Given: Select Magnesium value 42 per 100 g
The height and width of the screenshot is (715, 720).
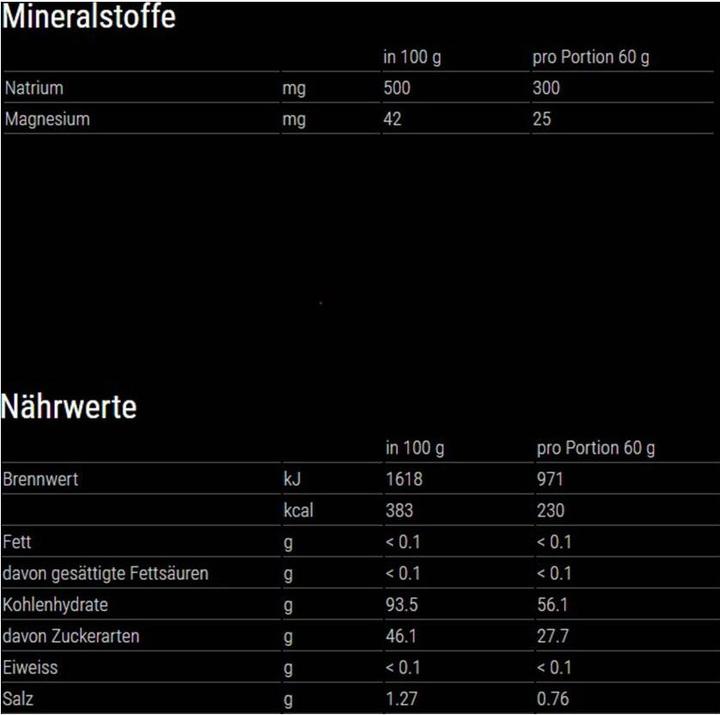Looking at the screenshot, I should click(392, 119).
